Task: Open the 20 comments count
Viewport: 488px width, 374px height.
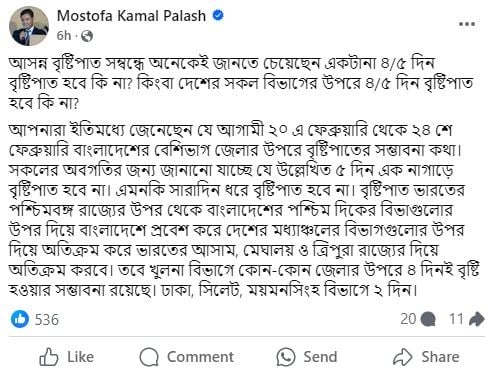Action: point(408,319)
